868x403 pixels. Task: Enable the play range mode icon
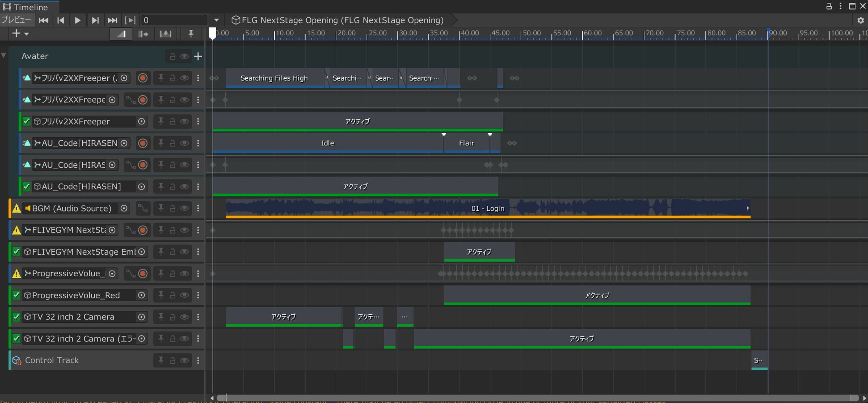(130, 20)
